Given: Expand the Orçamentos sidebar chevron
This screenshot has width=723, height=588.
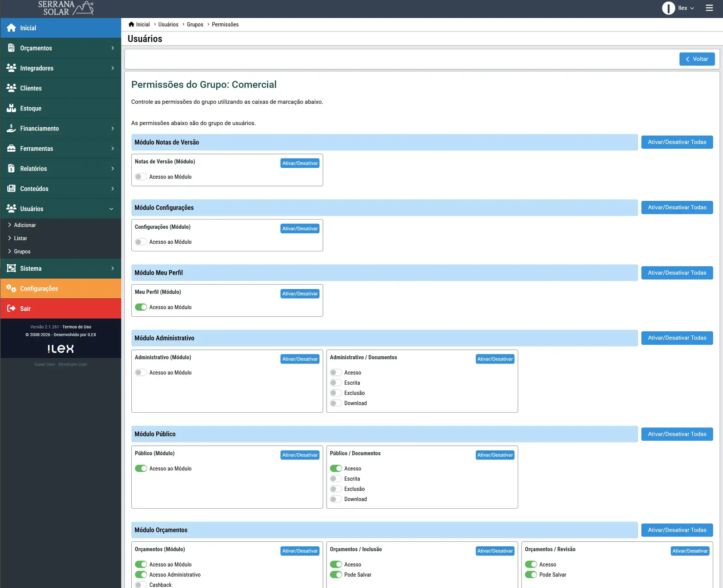Looking at the screenshot, I should pyautogui.click(x=113, y=48).
